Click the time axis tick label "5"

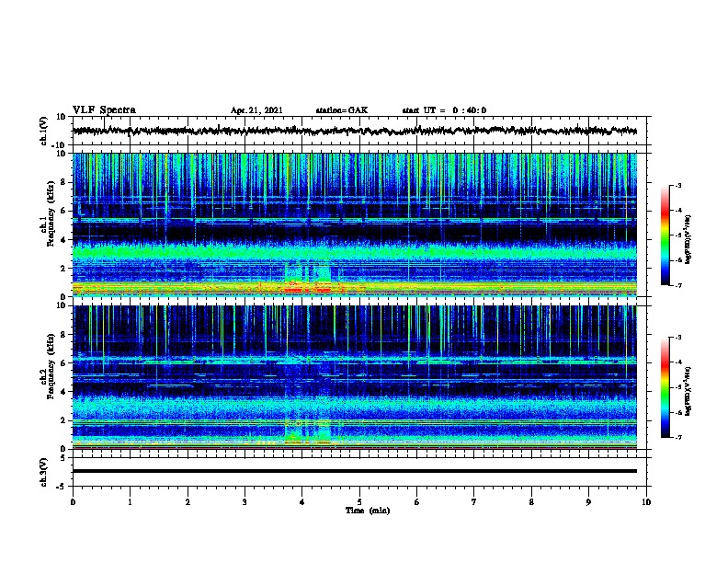pos(359,502)
